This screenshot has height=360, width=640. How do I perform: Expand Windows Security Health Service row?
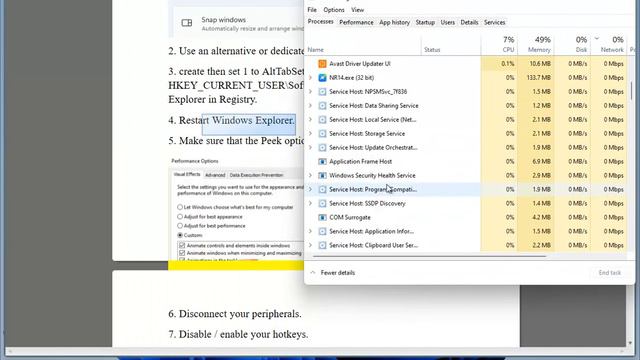[310, 176]
